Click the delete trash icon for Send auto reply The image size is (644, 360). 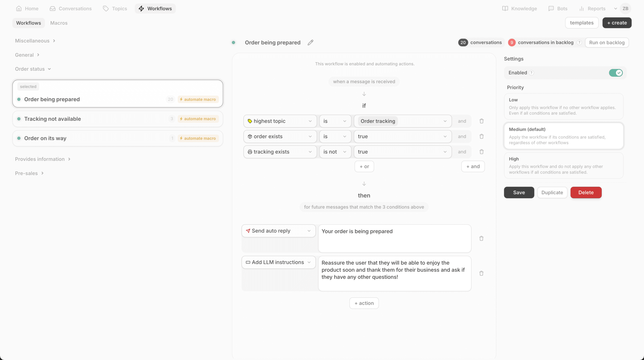pos(481,238)
